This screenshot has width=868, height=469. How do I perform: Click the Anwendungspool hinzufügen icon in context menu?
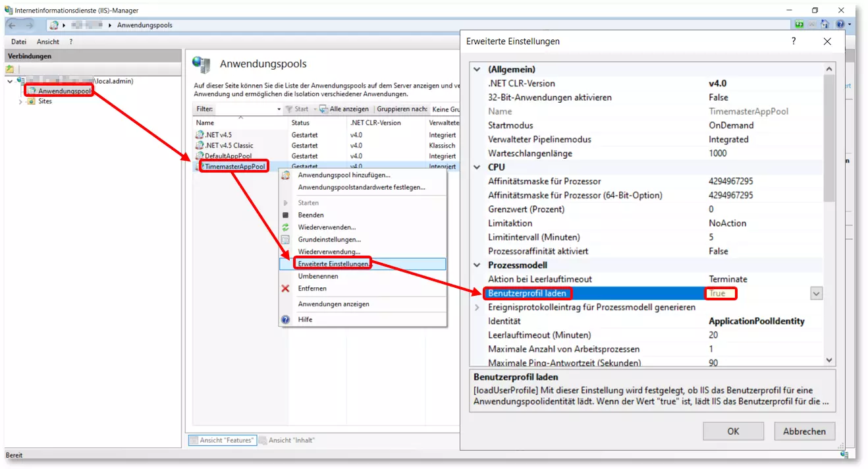tap(285, 175)
